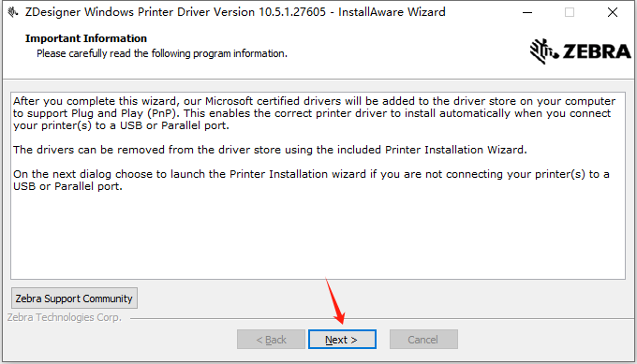
Task: Click the paragraph about Plug and Play drivers
Action: point(314,113)
